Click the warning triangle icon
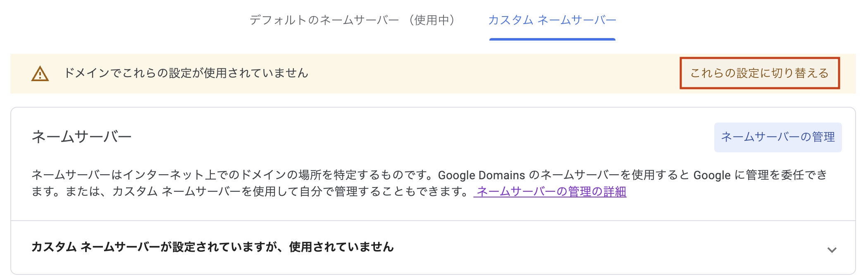868x279 pixels. [40, 74]
